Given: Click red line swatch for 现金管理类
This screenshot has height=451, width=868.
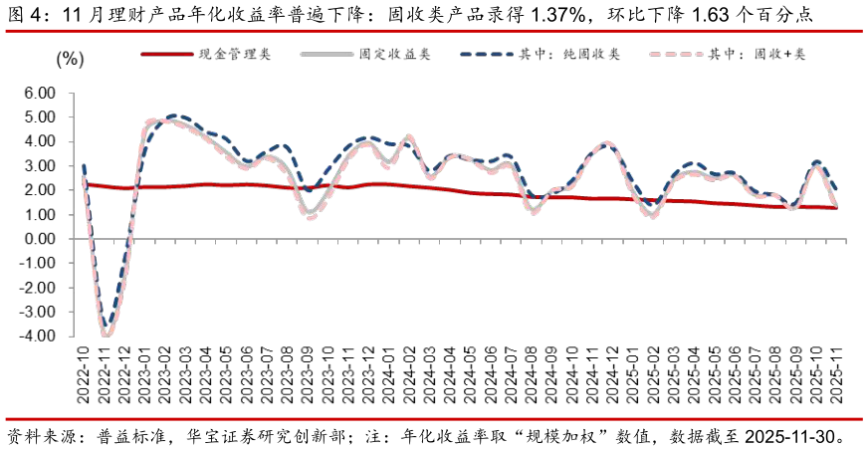Looking at the screenshot, I should click(x=168, y=54).
